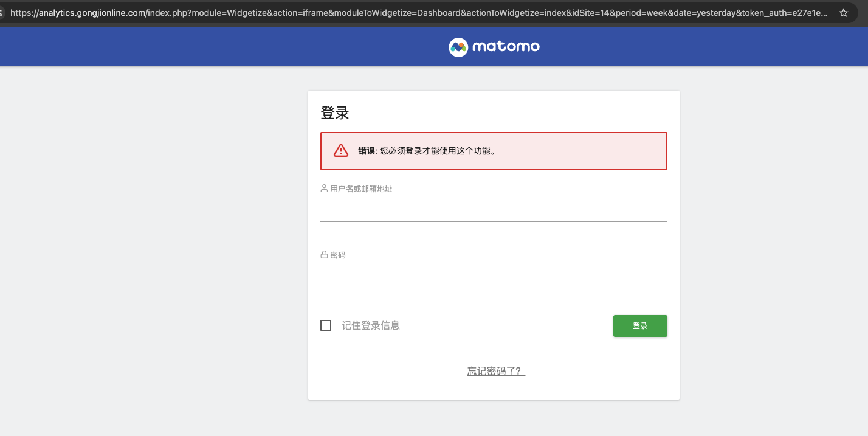Click the 登录 heading text
The height and width of the screenshot is (436, 868).
point(335,113)
